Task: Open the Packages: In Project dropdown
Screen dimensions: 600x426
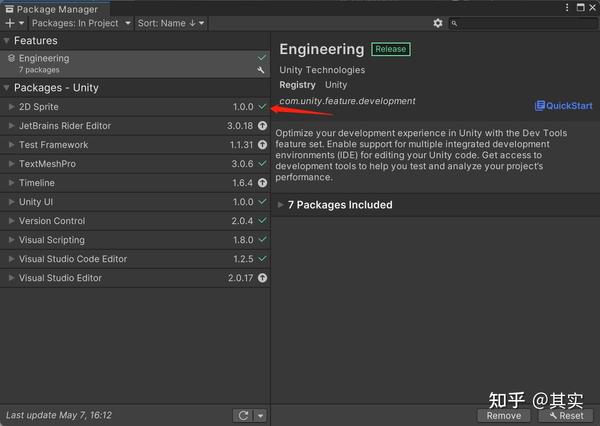Action: pos(80,23)
